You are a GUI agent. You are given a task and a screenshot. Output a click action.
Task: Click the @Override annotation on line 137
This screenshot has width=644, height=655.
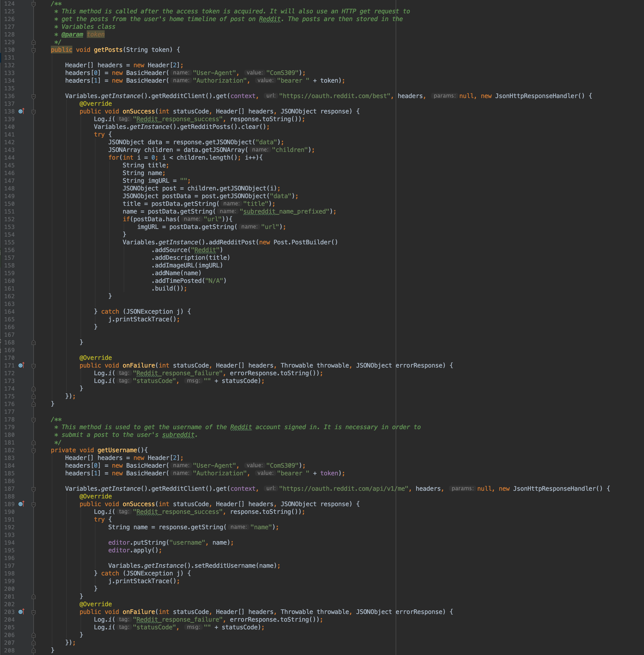coord(96,103)
